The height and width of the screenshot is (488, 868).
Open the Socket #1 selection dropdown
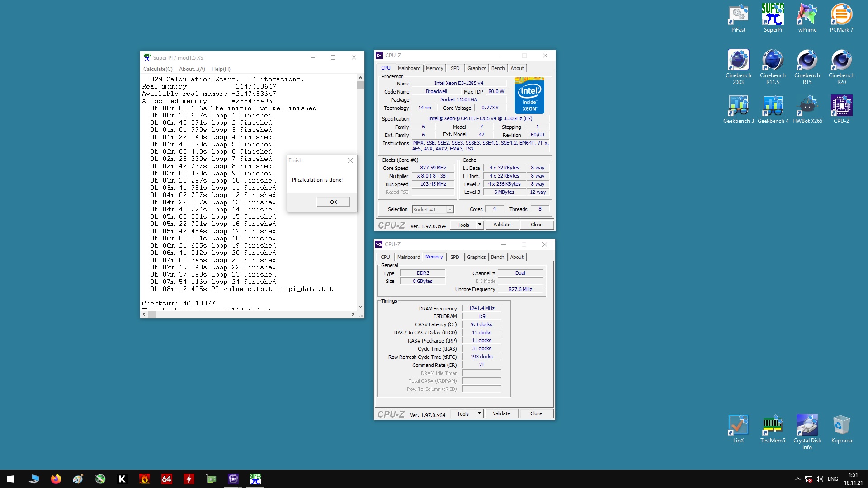[433, 210]
